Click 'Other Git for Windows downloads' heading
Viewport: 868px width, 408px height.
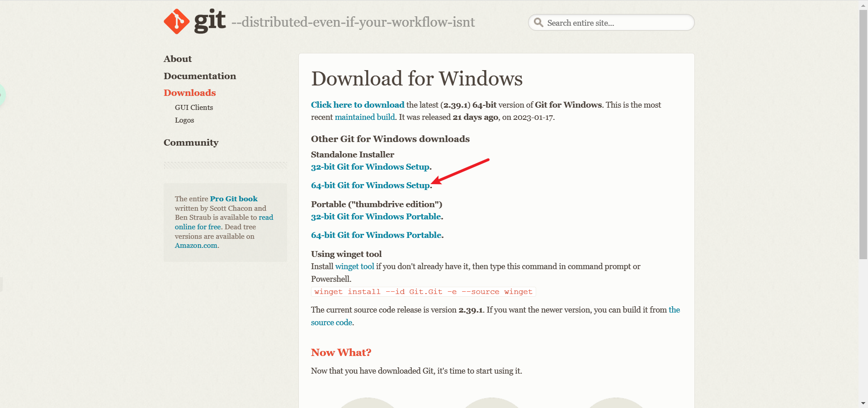pos(390,139)
